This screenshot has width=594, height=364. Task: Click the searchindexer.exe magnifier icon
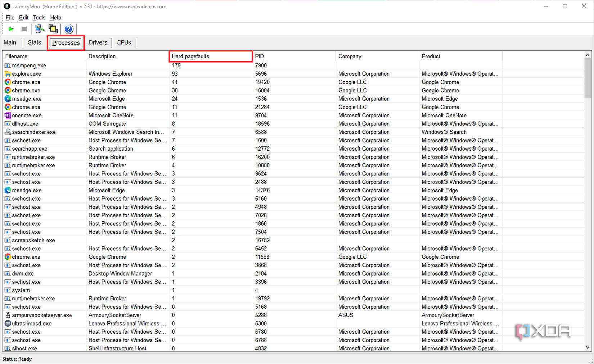[8, 132]
